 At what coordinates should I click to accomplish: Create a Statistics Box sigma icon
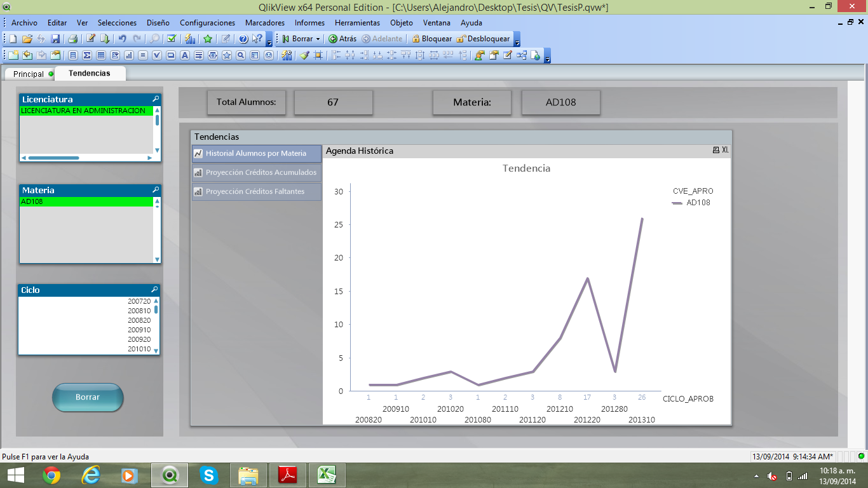(87, 55)
